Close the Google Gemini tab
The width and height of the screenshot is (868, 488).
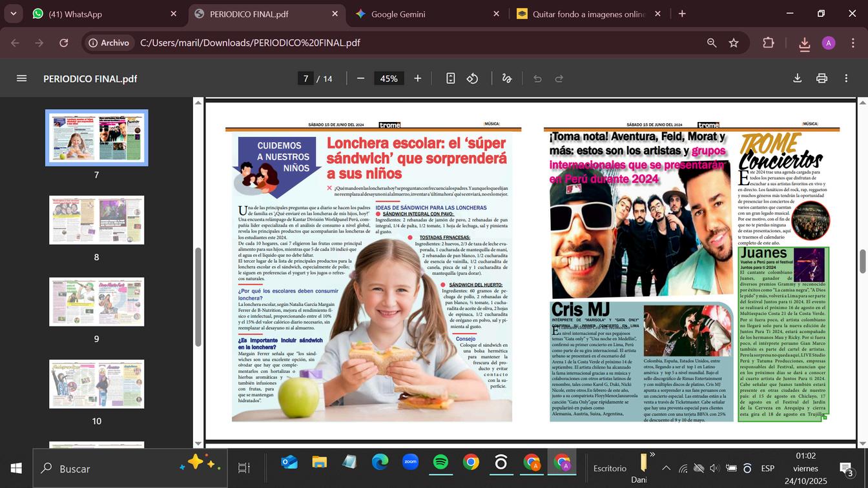(496, 14)
